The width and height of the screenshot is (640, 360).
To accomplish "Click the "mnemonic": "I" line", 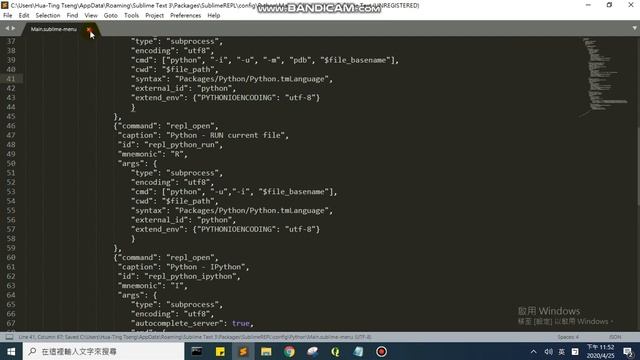I will tap(152, 286).
